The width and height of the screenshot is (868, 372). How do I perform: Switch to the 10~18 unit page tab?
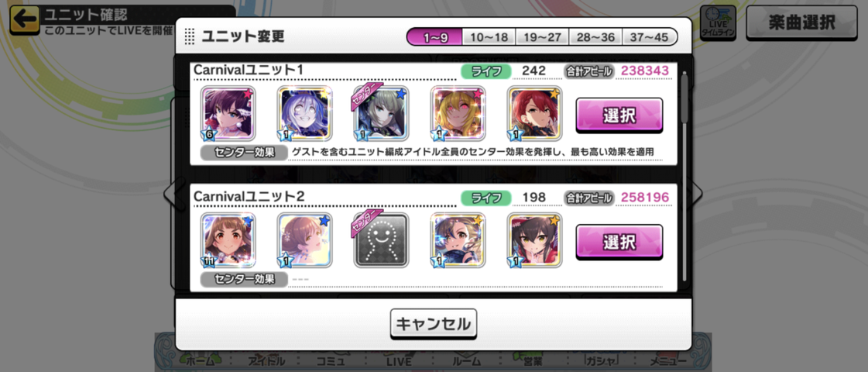point(489,37)
